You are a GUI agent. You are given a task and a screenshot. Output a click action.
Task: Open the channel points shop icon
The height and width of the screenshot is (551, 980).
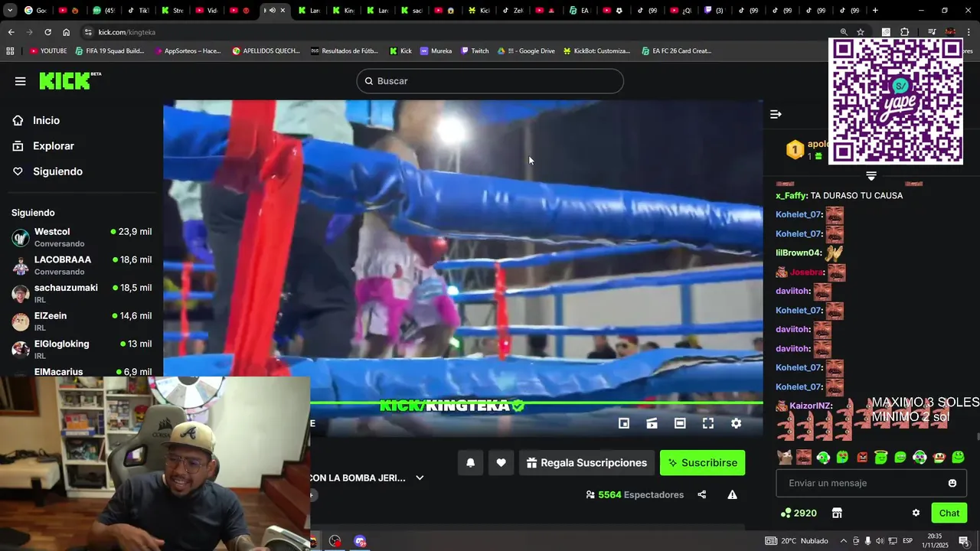pyautogui.click(x=837, y=513)
